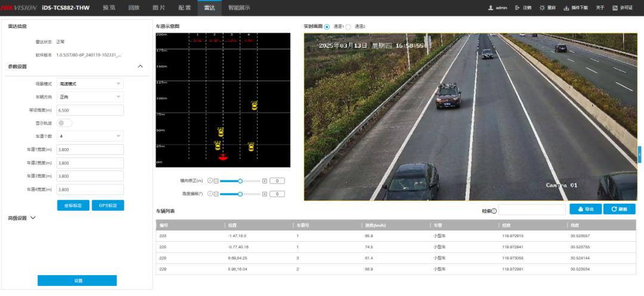Click plus icon for 角度偏移 slider
644x296 pixels.
pos(265,194)
